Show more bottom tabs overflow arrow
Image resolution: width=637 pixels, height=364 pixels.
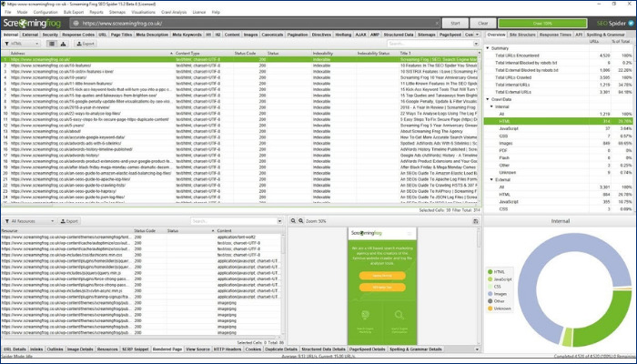pos(477,349)
